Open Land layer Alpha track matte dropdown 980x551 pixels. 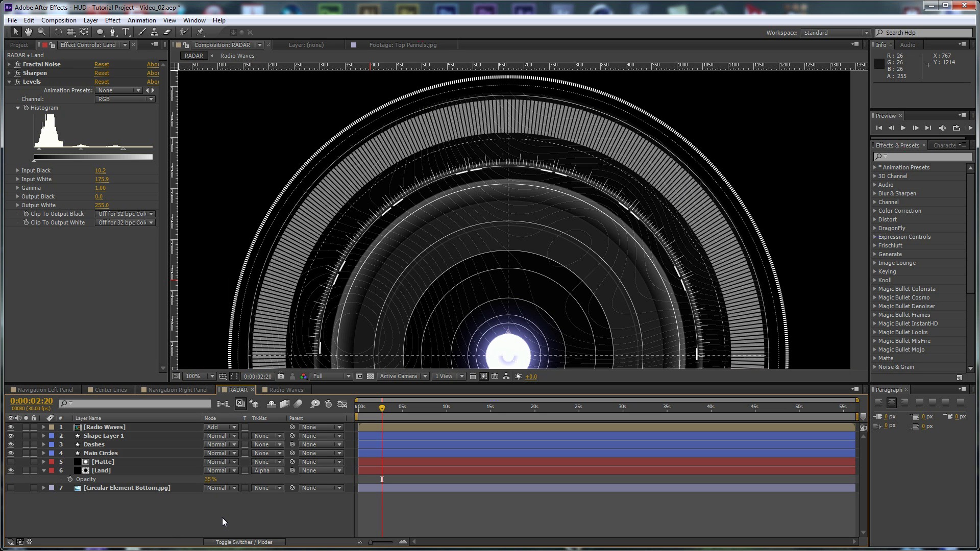click(267, 470)
